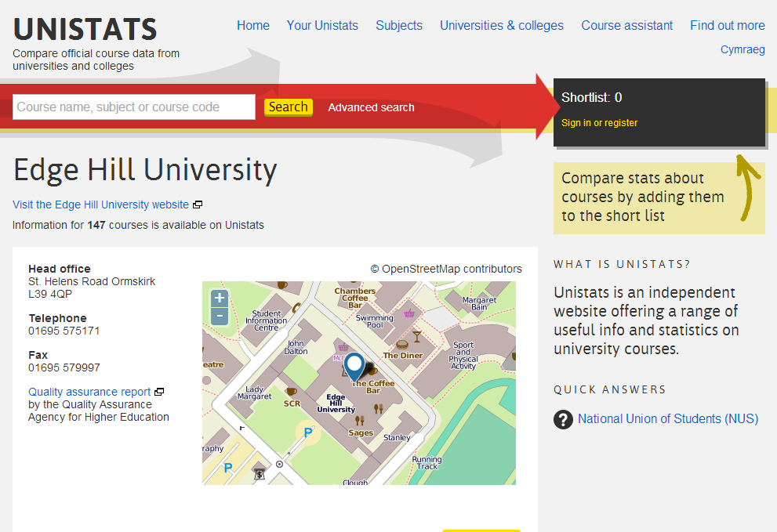The width and height of the screenshot is (777, 532).
Task: Select Find out more in navigation
Action: [x=728, y=25]
